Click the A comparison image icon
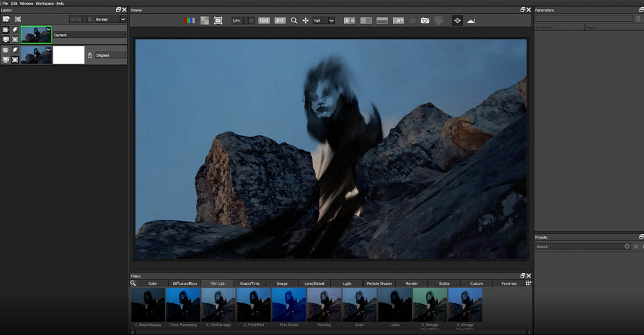The image size is (644, 335). 398,21
